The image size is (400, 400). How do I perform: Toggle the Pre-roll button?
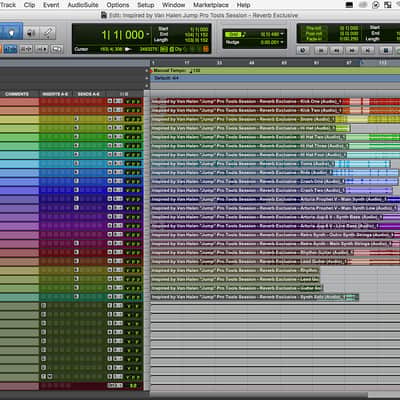pos(314,28)
